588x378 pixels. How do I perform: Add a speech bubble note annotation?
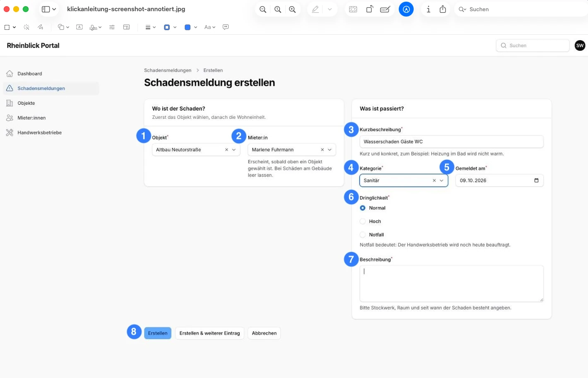(226, 27)
